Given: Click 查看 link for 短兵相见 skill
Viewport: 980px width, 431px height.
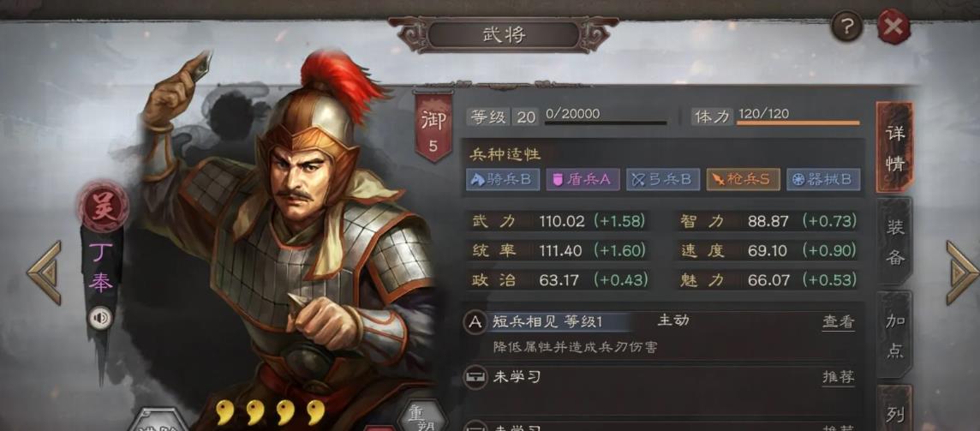Looking at the screenshot, I should tap(838, 322).
